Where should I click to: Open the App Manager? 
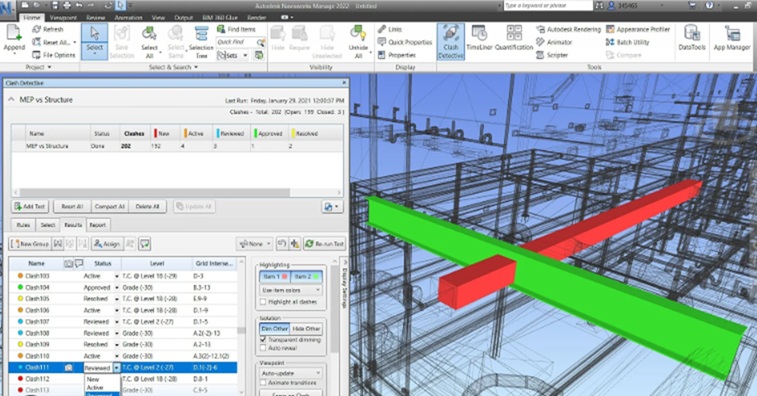(x=732, y=39)
